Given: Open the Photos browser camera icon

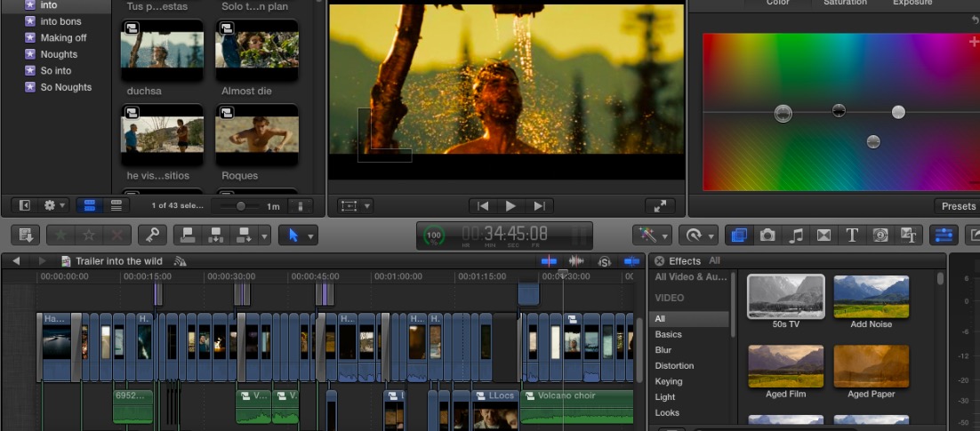Looking at the screenshot, I should point(767,235).
